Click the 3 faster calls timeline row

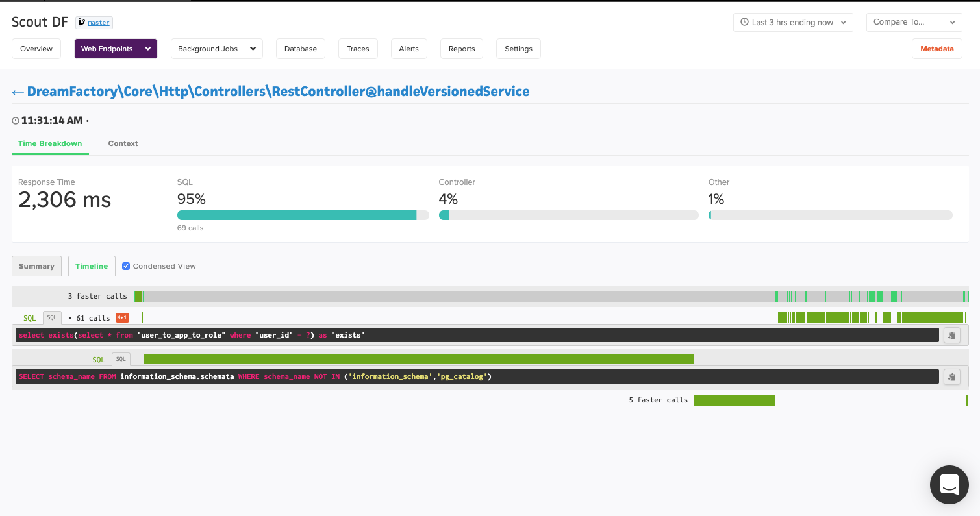490,296
